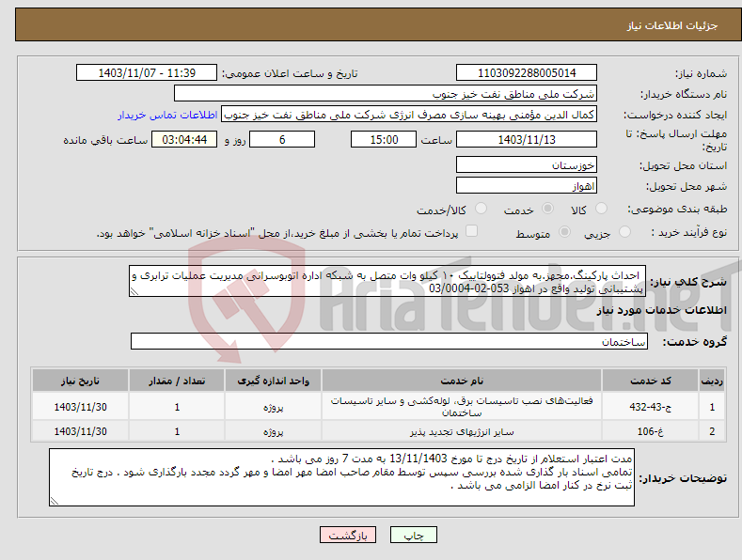Click the فعالیت‌های نصب تاسیسات برق service cell
The height and width of the screenshot is (560, 742).
click(x=462, y=406)
